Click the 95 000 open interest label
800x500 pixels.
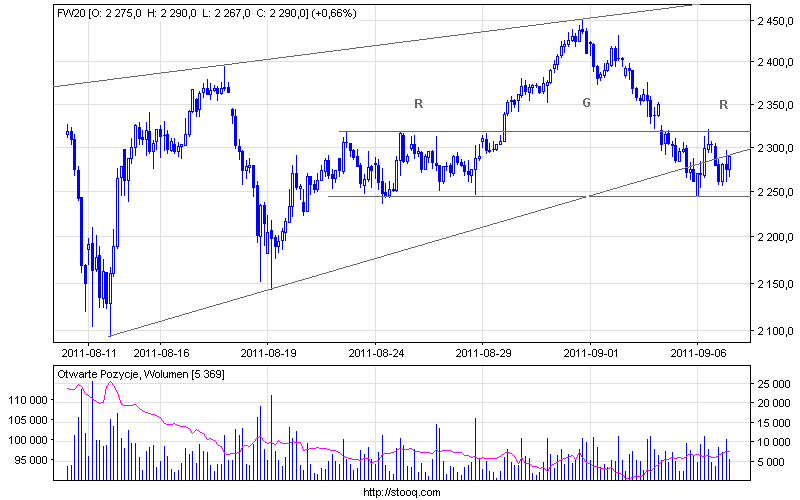[32, 460]
